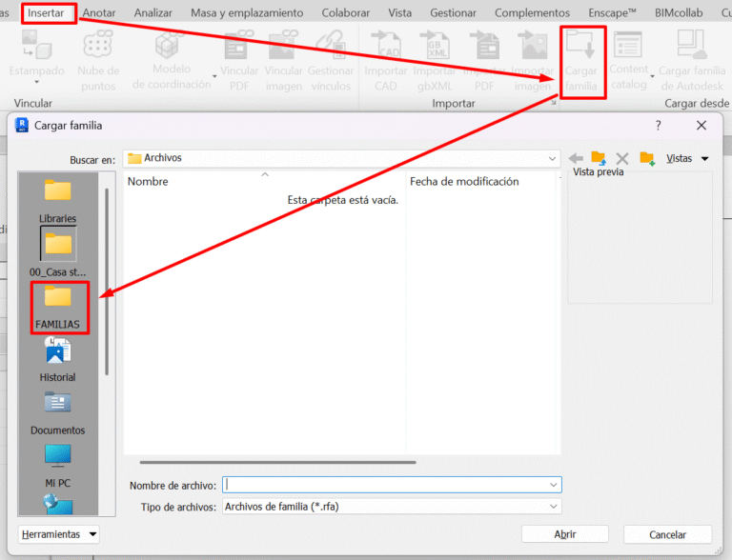Expand the Buscar en folder dropdown
Image resolution: width=732 pixels, height=560 pixels.
(552, 158)
